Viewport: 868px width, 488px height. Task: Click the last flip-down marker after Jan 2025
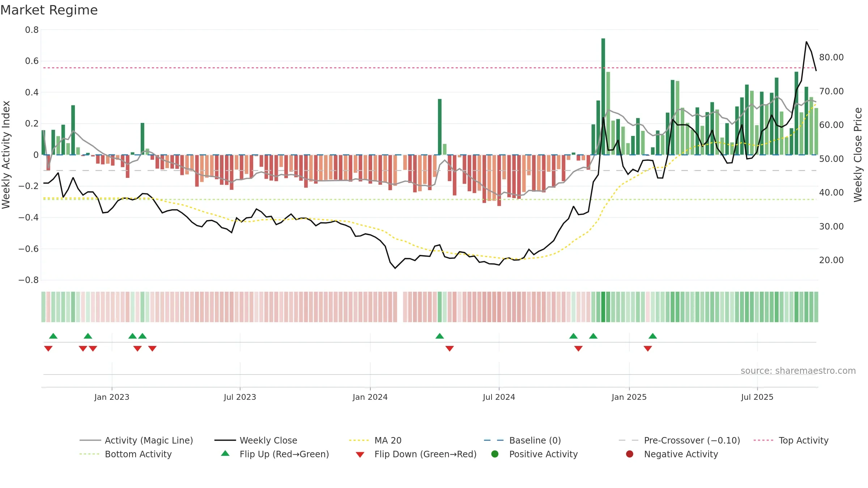(x=648, y=348)
